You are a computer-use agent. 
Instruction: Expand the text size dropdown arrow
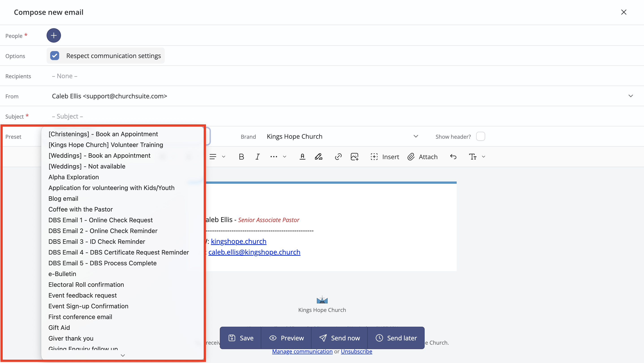click(x=484, y=157)
